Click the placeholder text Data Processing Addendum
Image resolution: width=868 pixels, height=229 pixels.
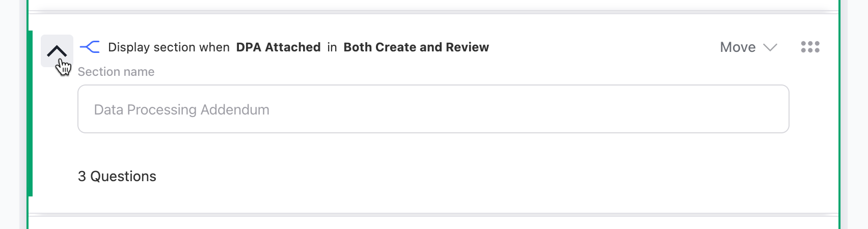(x=182, y=109)
